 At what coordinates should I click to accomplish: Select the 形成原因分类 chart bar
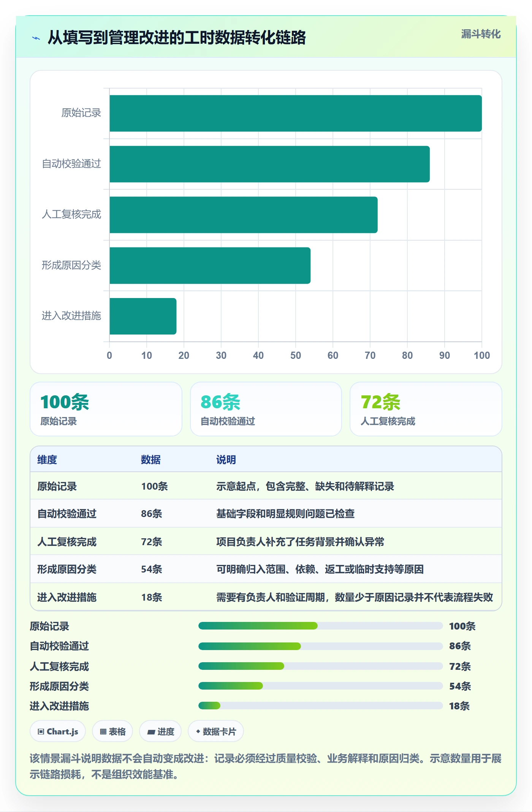[210, 265]
